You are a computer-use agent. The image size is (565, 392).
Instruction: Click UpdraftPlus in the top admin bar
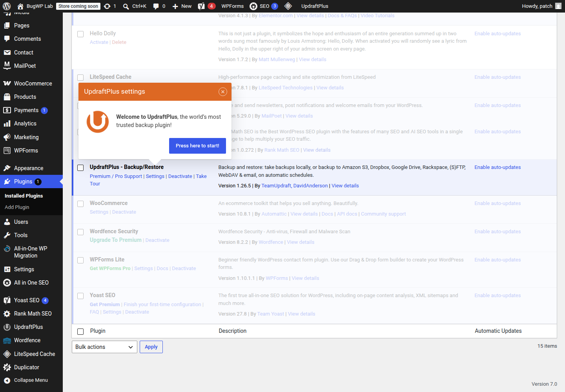pos(315,6)
